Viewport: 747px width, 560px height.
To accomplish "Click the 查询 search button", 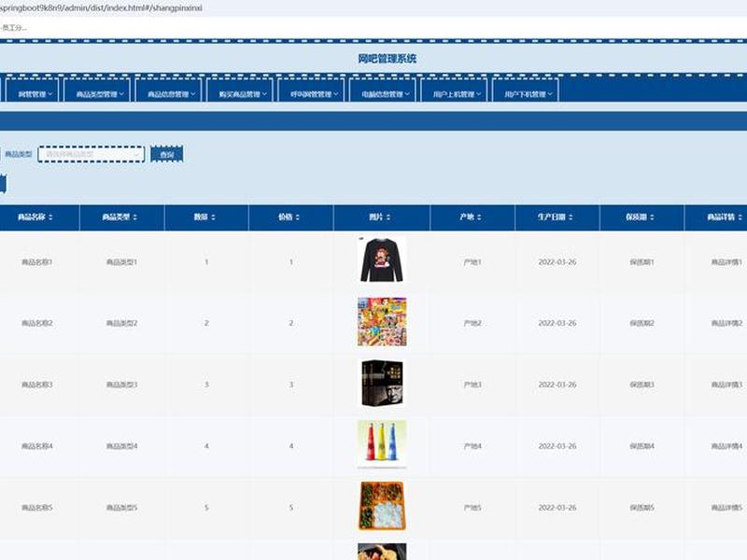I will (167, 154).
